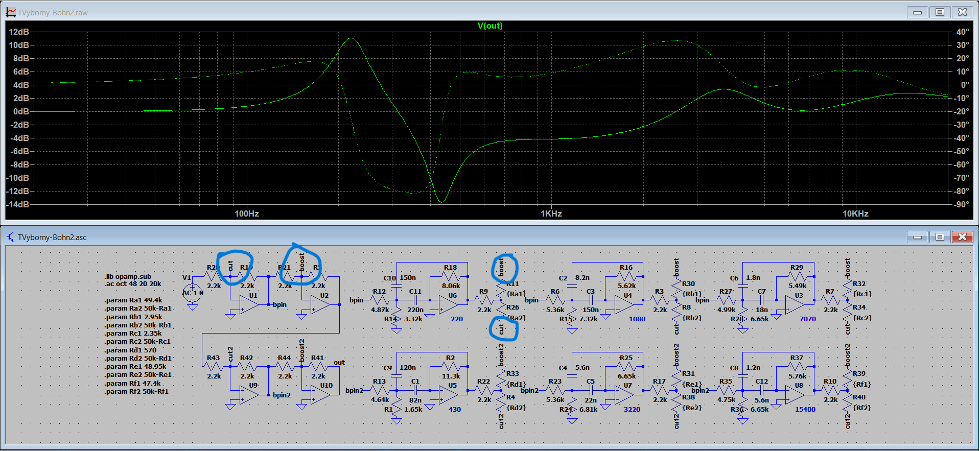Select op-amp U4 in the schematic
This screenshot has height=451, width=980.
(624, 304)
